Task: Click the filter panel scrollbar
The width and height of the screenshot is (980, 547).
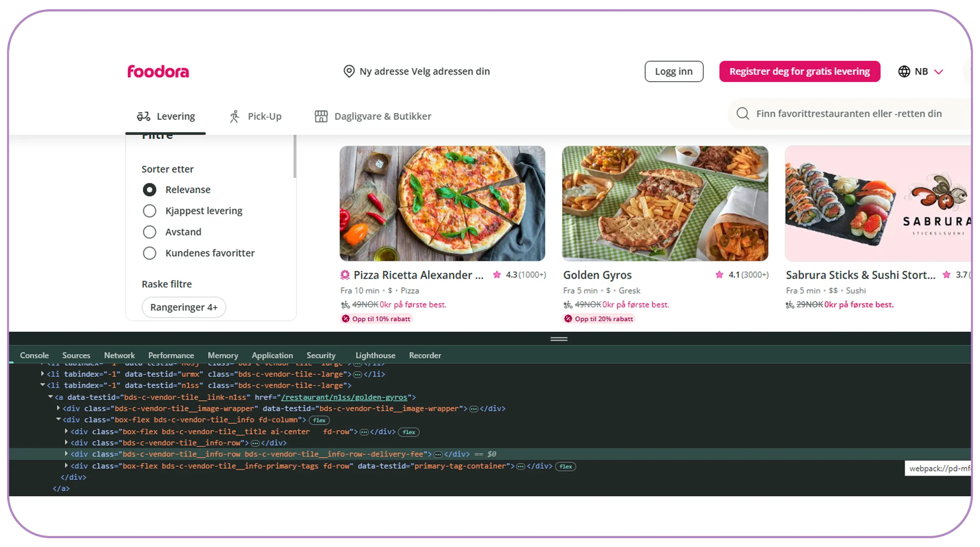Action: click(x=294, y=157)
